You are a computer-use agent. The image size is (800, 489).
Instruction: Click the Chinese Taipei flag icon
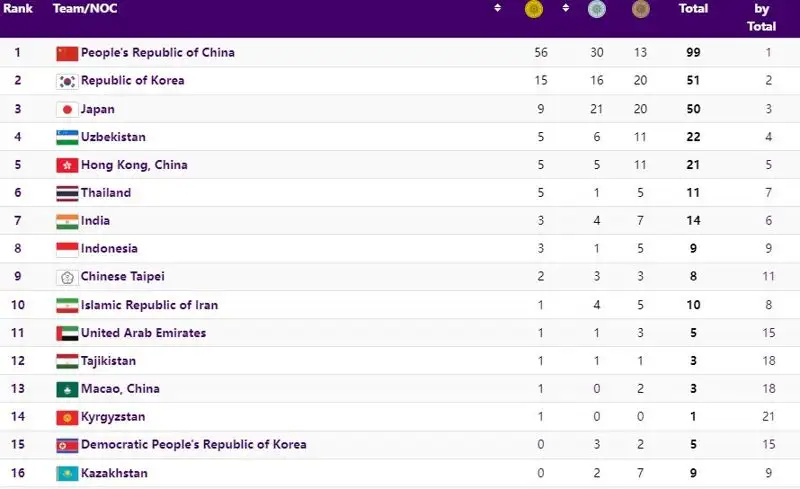(67, 277)
